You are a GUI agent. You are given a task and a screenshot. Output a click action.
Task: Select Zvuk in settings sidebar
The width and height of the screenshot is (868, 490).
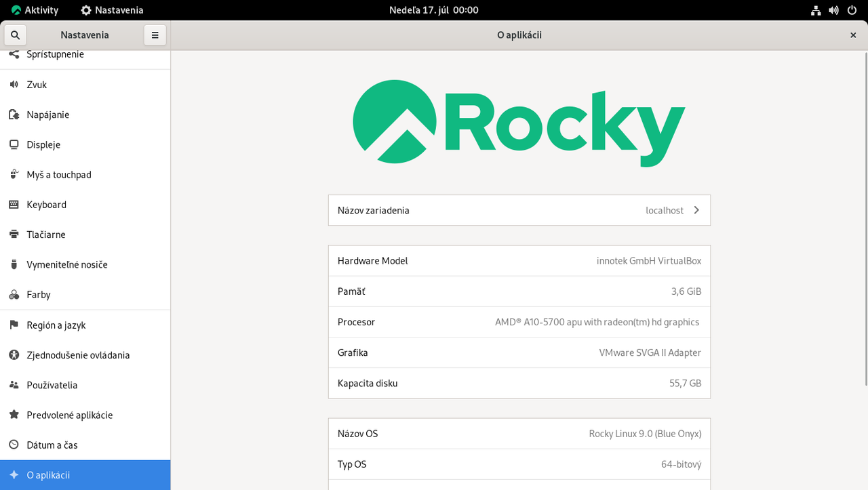(85, 85)
